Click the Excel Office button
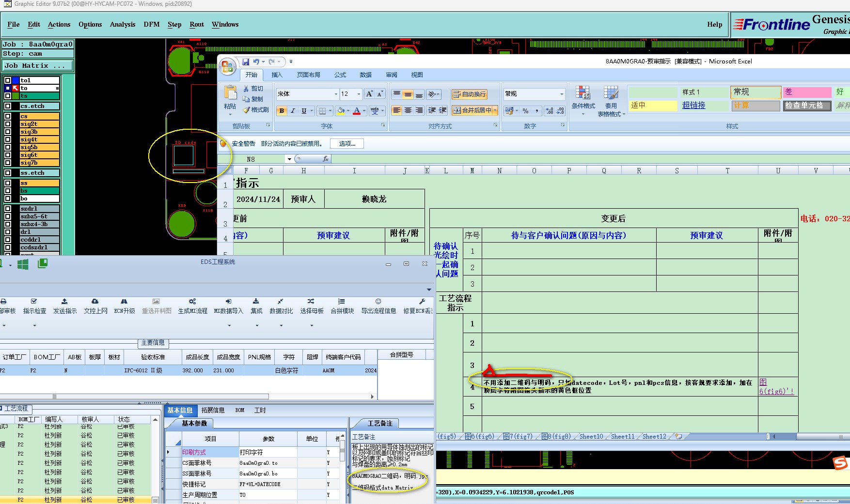This screenshot has height=504, width=850. 227,66
